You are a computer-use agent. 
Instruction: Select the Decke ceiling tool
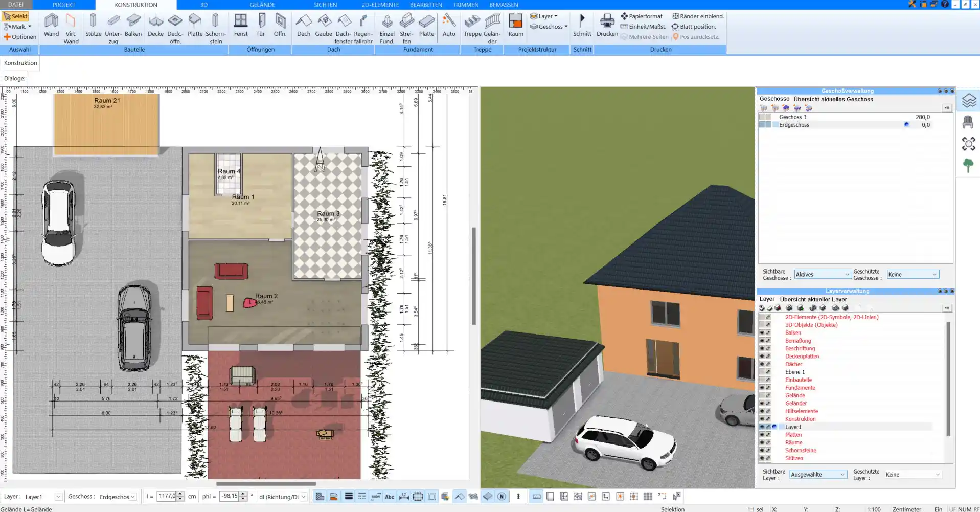[155, 26]
